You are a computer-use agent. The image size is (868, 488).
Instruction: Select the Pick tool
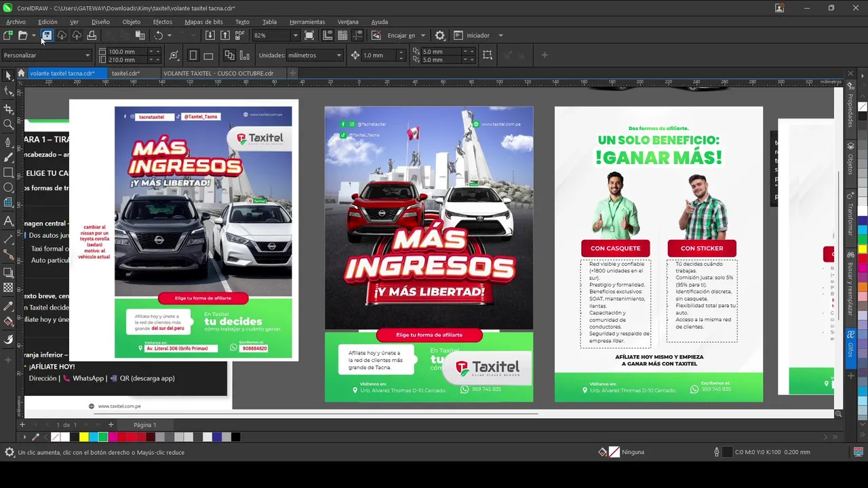[8, 76]
